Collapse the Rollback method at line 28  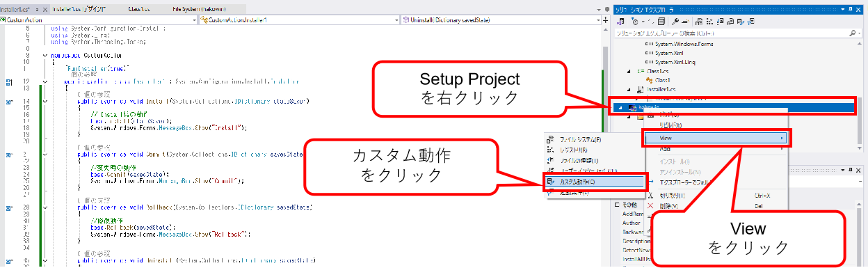tap(45, 207)
